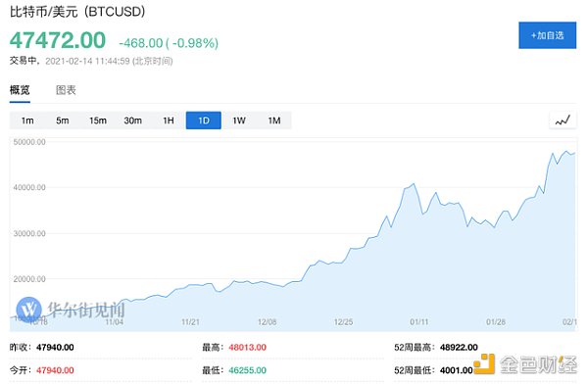Switch to the 概览 tab
Screen dimensions: 588x385
20,90
